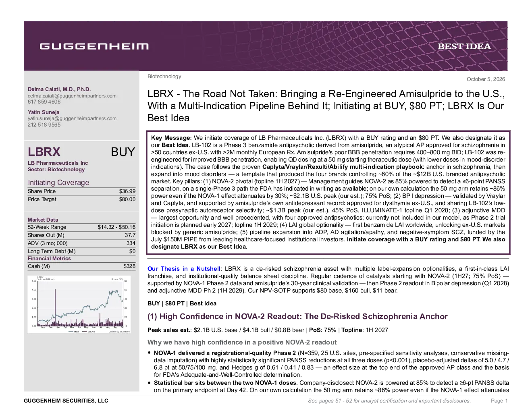
Task: Click the "Peak sales est." label
Action: tap(169, 330)
